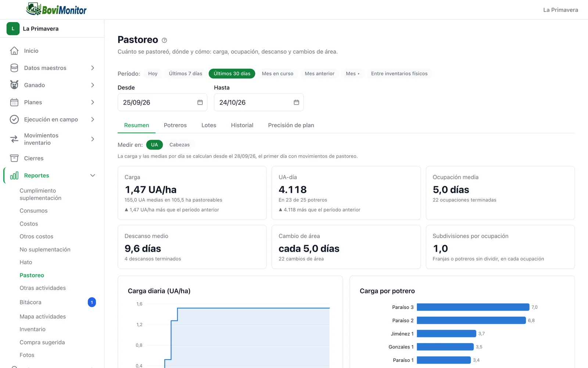
Task: Open the Mes dropdown selector
Action: point(352,74)
